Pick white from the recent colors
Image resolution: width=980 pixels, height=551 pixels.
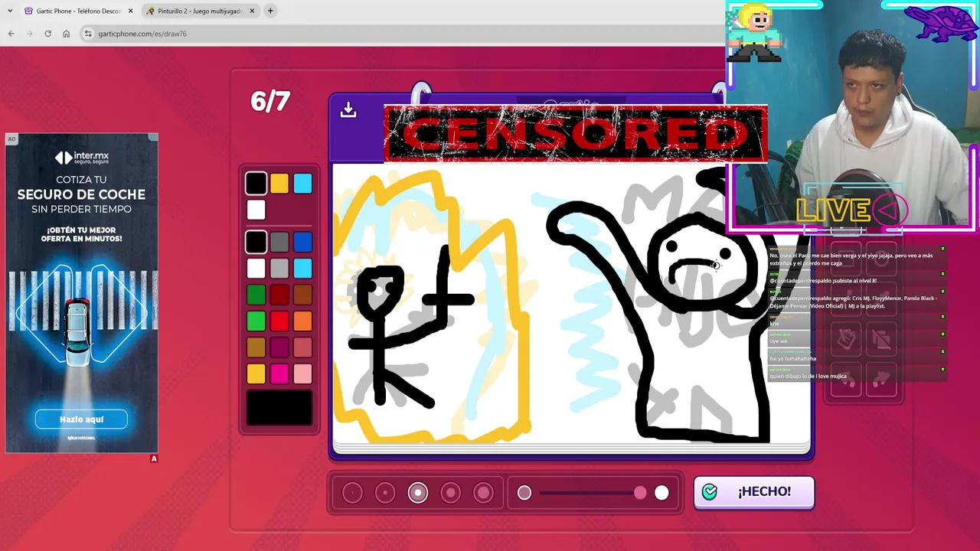[x=256, y=209]
